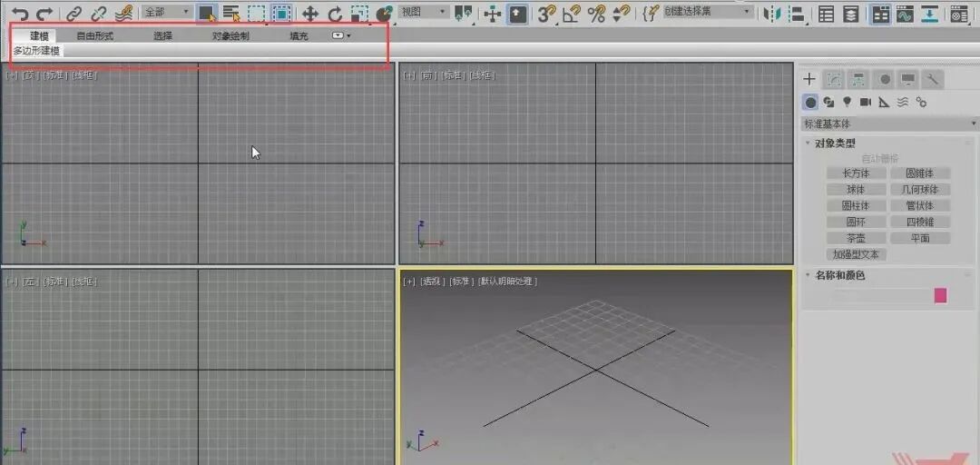Open the 标准基本体 category dropdown

[890, 124]
